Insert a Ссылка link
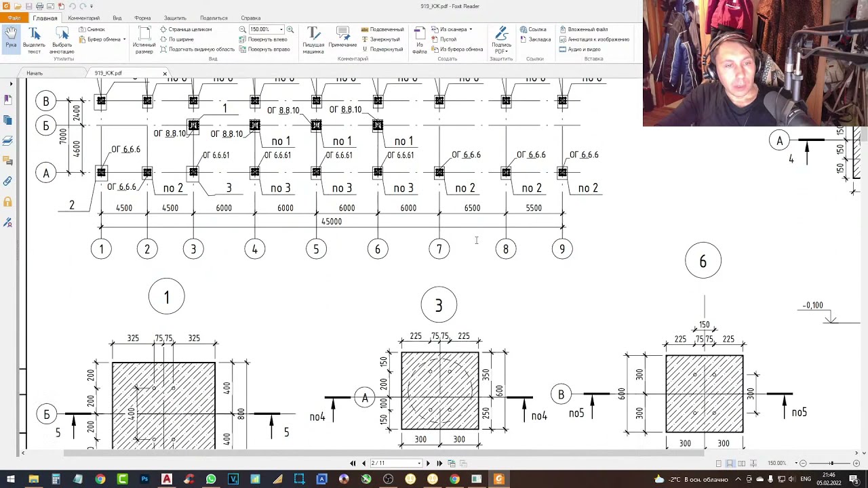The height and width of the screenshot is (488, 868). (533, 30)
